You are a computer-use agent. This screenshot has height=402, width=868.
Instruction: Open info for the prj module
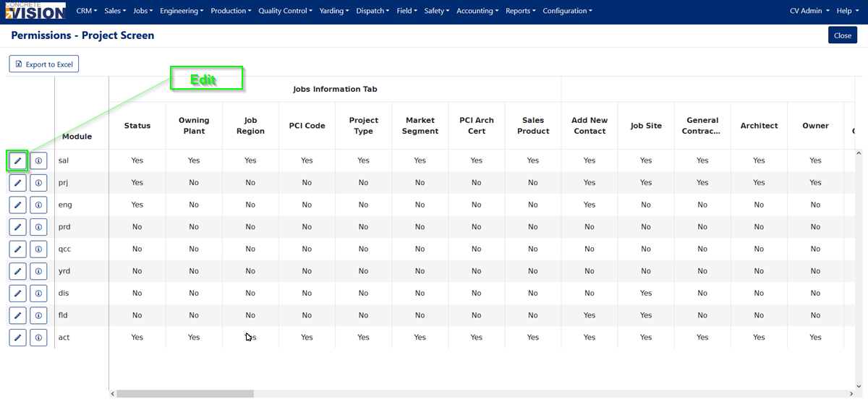point(38,183)
